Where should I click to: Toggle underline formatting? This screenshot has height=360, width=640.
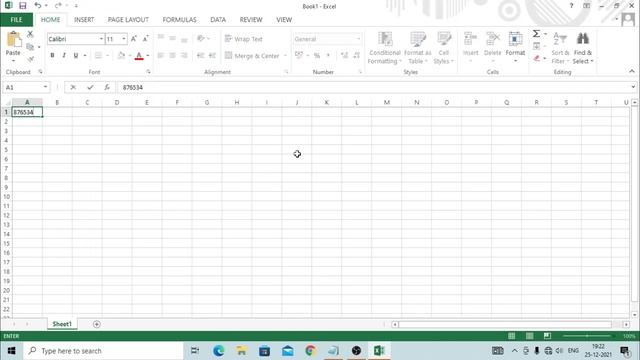(x=76, y=55)
